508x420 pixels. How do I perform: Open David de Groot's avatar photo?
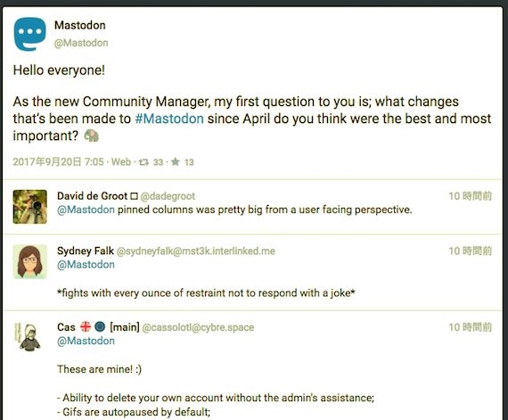[29, 207]
